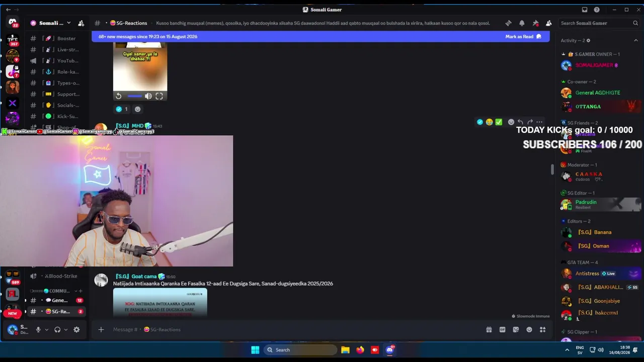The image size is (644, 362).
Task: Toggle the verified-check reaction with count 1
Action: [x=121, y=109]
